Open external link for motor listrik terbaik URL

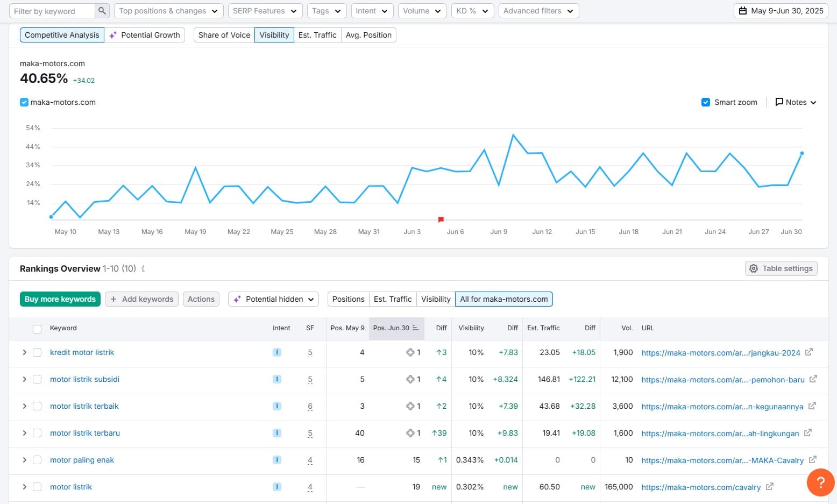[x=812, y=406]
